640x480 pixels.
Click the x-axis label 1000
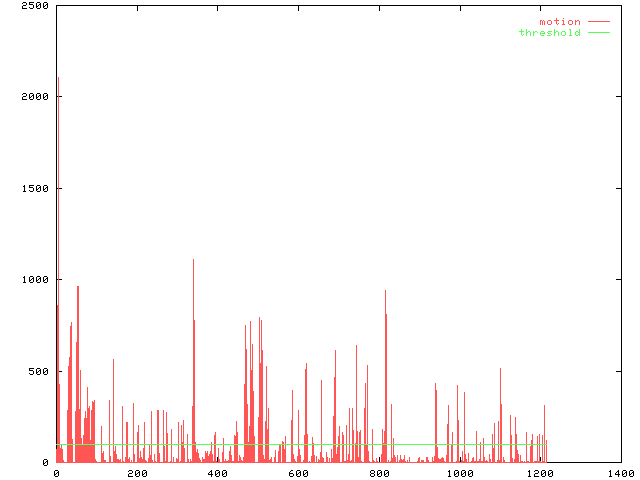coord(459,473)
